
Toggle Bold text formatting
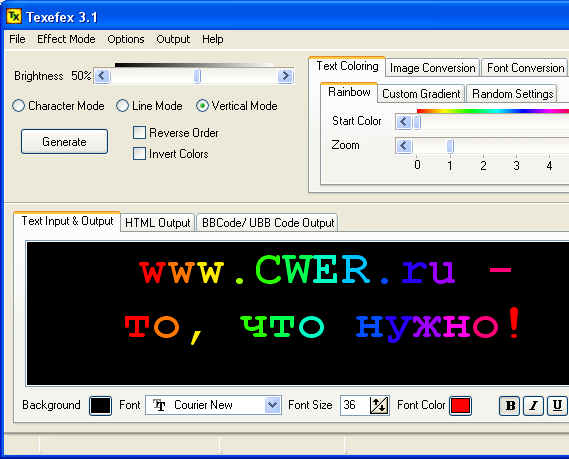click(x=510, y=405)
